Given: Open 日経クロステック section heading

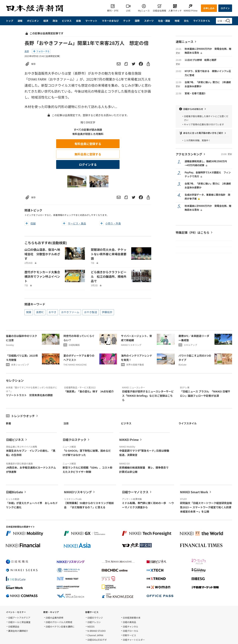Looking at the screenshot, I should (76, 440).
